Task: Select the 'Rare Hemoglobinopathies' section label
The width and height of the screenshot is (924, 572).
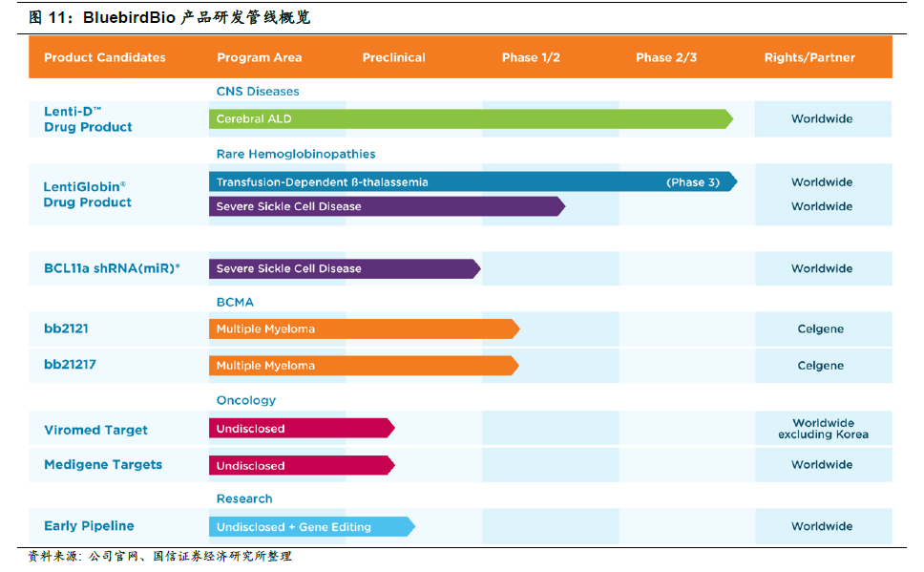Action: [296, 154]
